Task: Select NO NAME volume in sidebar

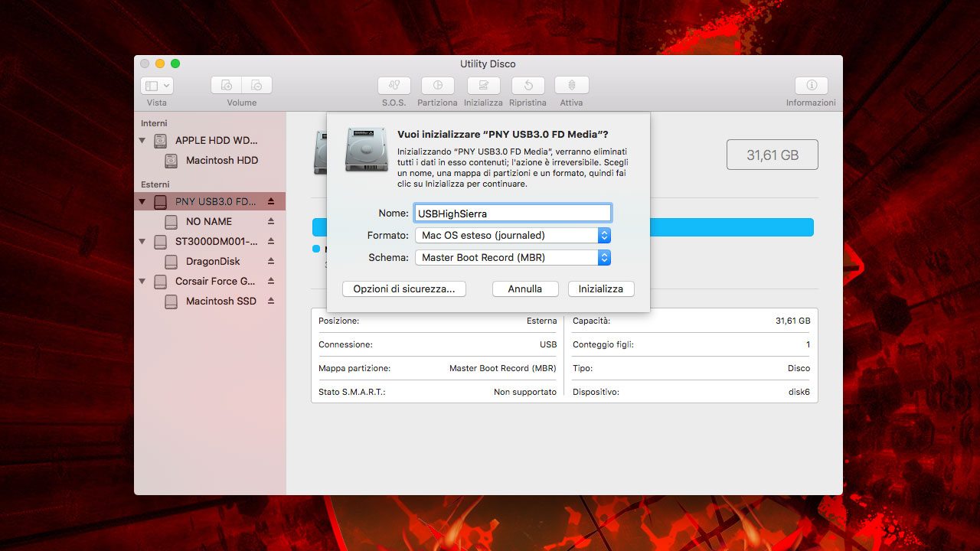Action: click(208, 221)
